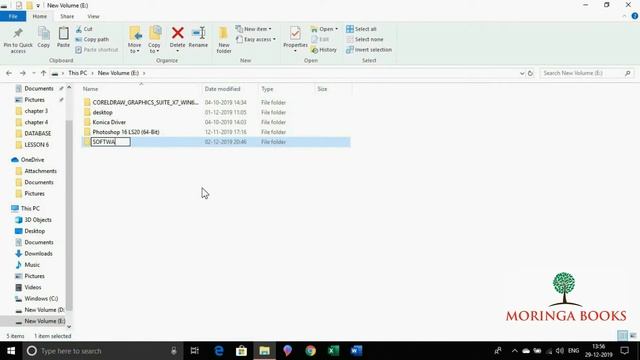Open address bar history dropdown
Screen dimensions: 640x360
point(522,73)
